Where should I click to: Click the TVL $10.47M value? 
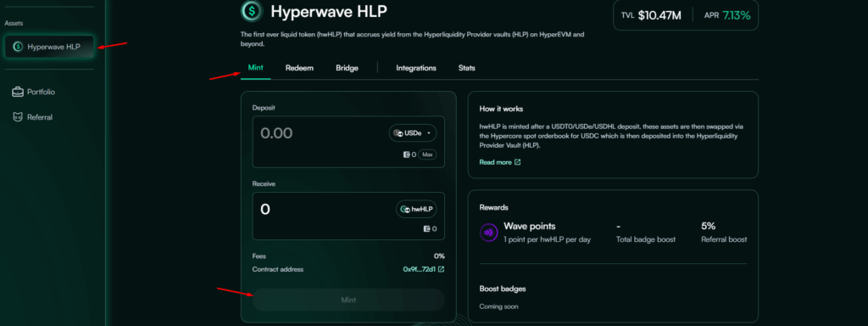659,15
